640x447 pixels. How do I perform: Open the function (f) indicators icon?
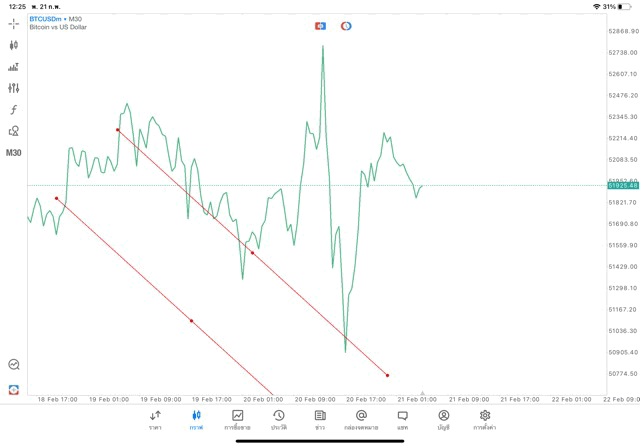(x=14, y=110)
